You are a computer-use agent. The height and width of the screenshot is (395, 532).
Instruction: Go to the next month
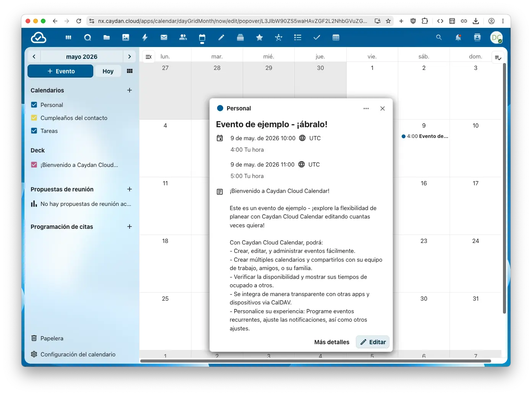pyautogui.click(x=130, y=57)
